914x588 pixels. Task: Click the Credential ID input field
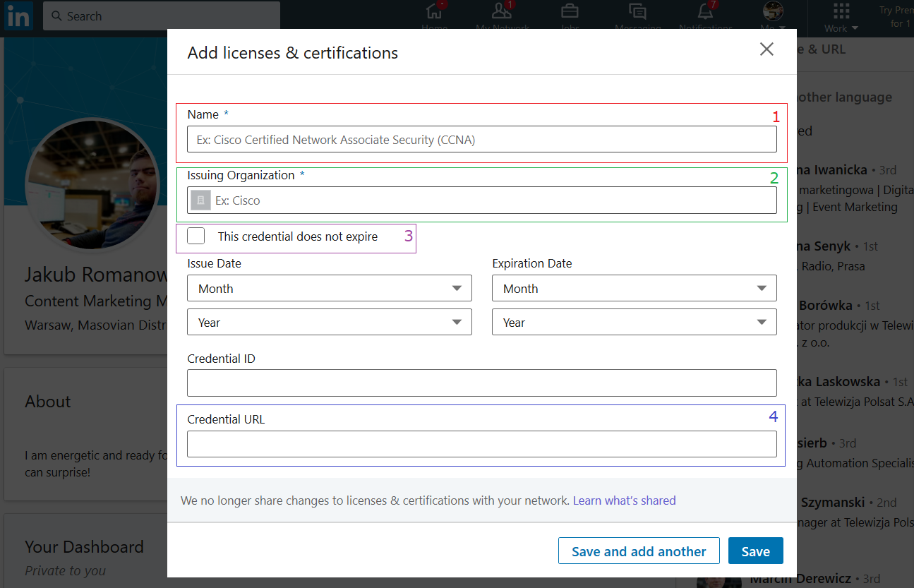pyautogui.click(x=482, y=383)
